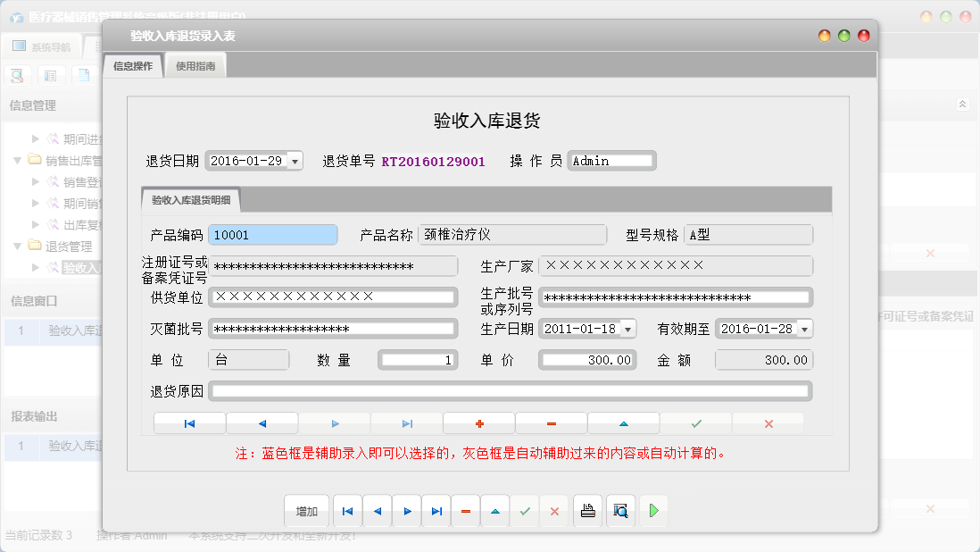The image size is (980, 552).
Task: Confirm changes with the green checkmark icon
Action: click(x=695, y=422)
